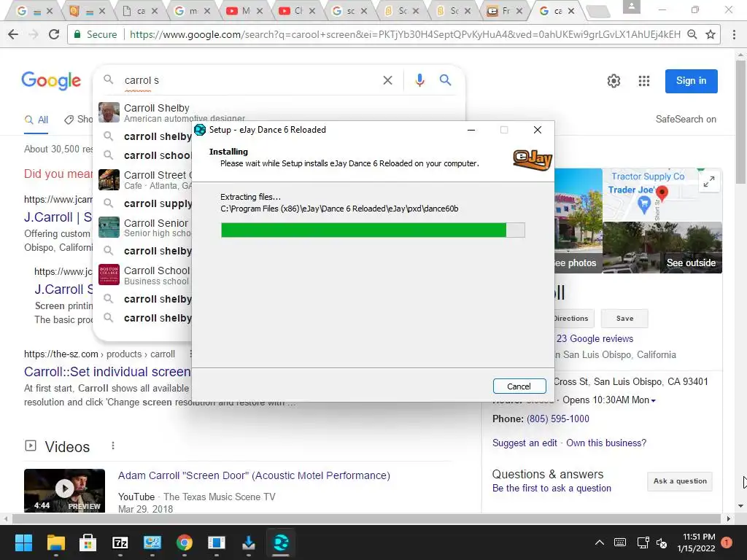747x560 pixels.
Task: Choose the Carroll Street Cafe suggestion
Action: click(145, 179)
